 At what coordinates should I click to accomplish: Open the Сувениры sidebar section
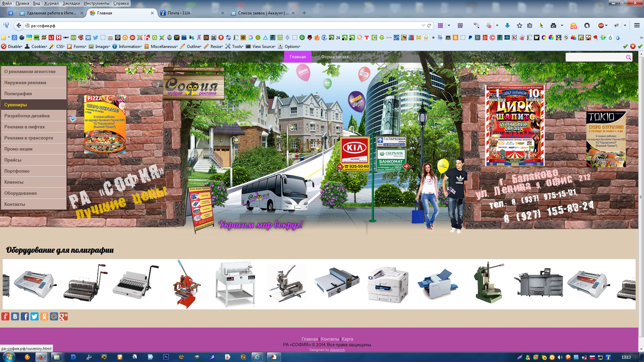34,105
